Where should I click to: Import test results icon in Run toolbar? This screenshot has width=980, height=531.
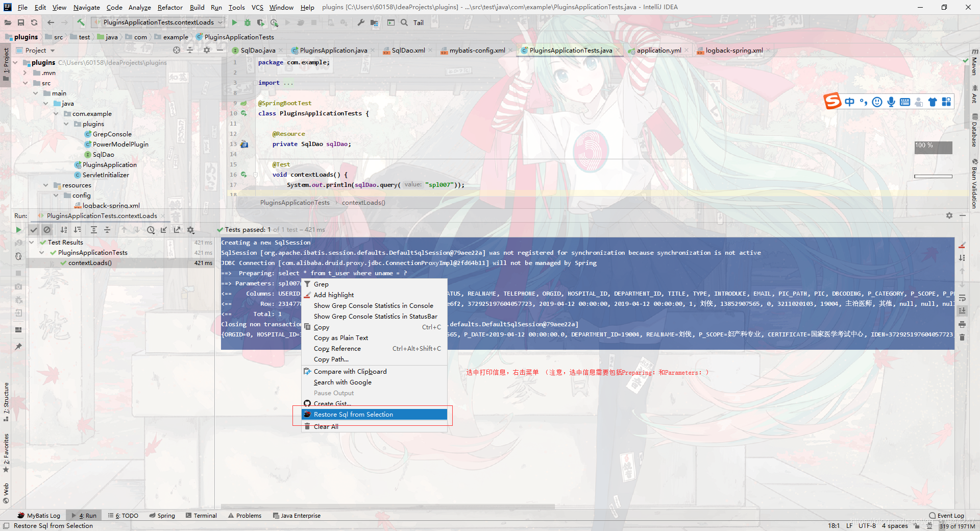point(164,230)
